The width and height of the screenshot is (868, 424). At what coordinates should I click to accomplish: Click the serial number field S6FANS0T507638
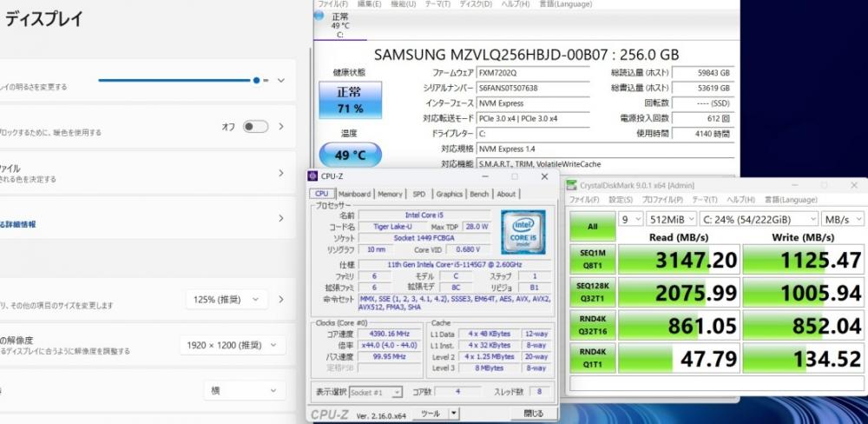(533, 88)
